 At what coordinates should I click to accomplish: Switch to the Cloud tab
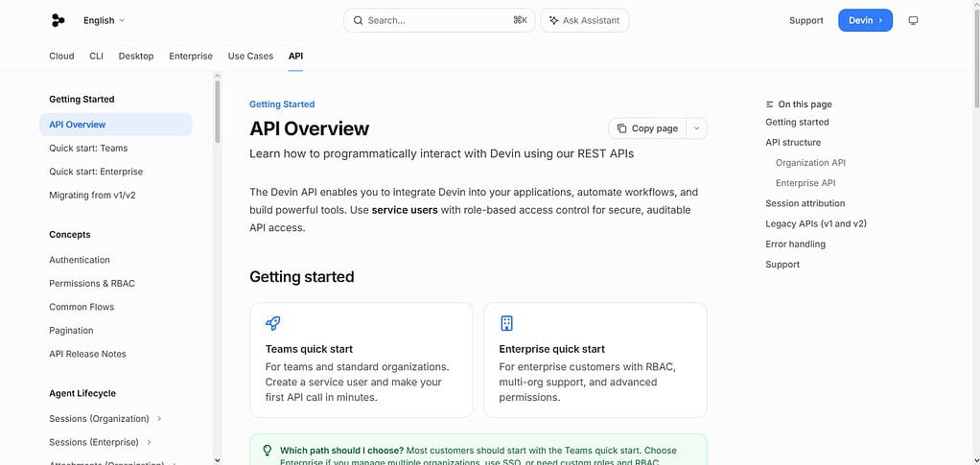62,57
